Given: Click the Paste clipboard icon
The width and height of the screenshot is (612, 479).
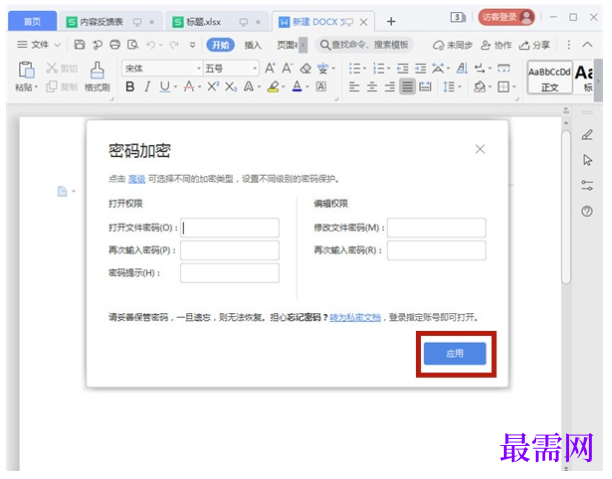Looking at the screenshot, I should tap(27, 70).
